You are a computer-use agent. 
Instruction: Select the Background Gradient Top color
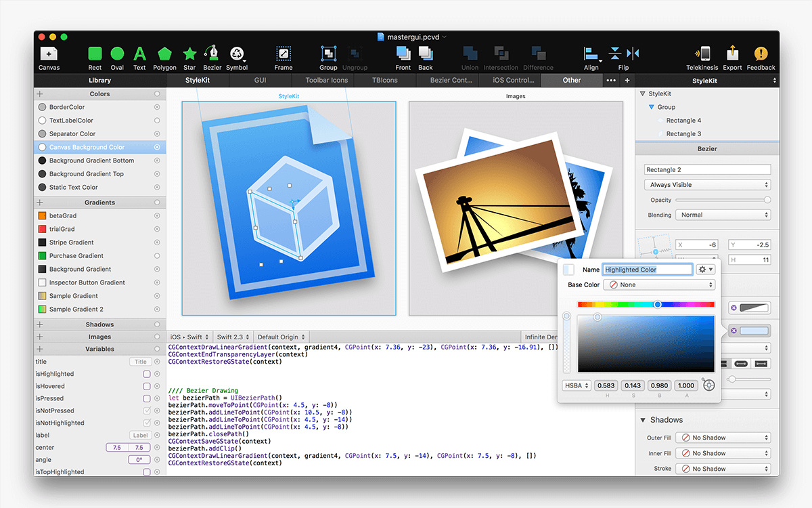[100, 174]
